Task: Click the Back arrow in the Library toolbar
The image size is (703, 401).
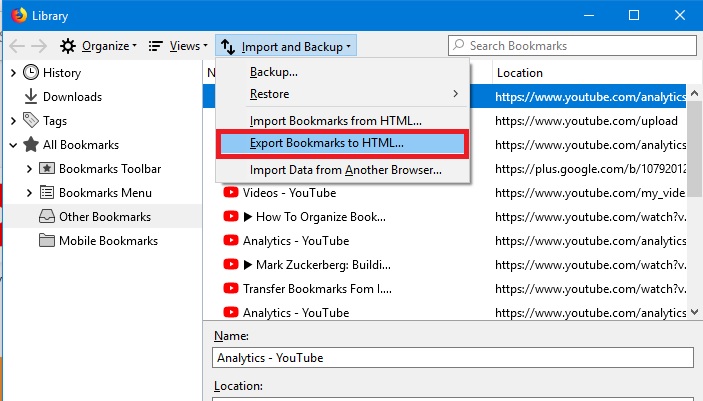Action: (18, 46)
